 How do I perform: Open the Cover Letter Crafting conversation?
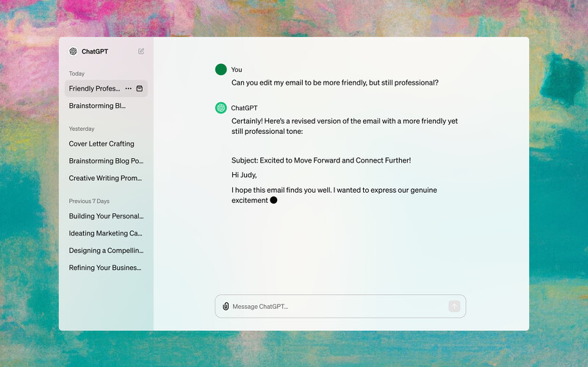coord(101,144)
